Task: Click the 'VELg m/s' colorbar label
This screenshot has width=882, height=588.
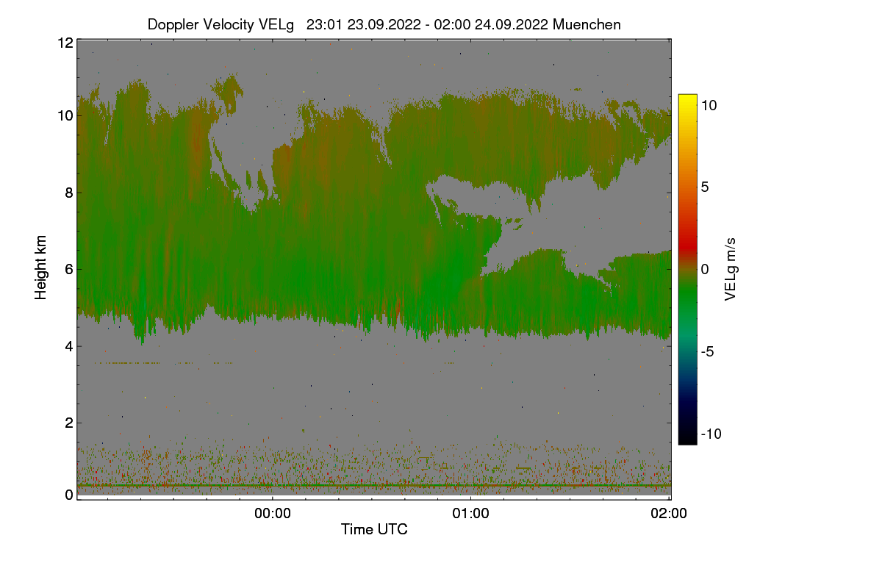Action: pos(731,268)
